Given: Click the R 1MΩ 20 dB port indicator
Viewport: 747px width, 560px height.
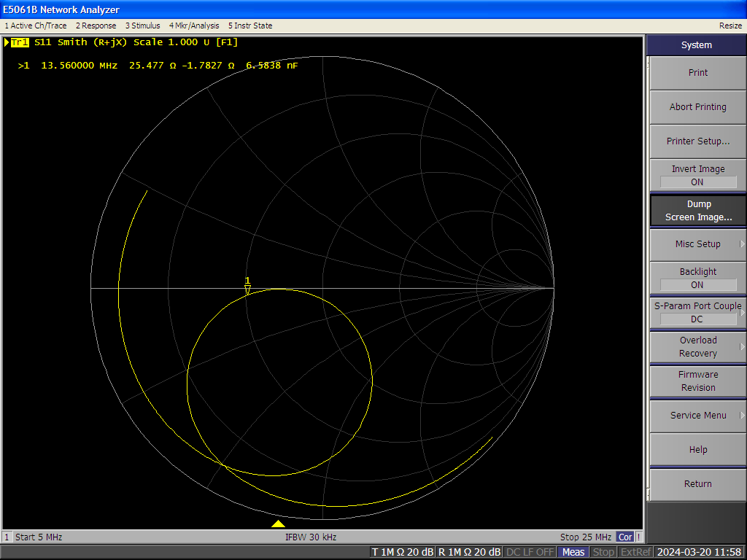Looking at the screenshot, I should point(468,552).
